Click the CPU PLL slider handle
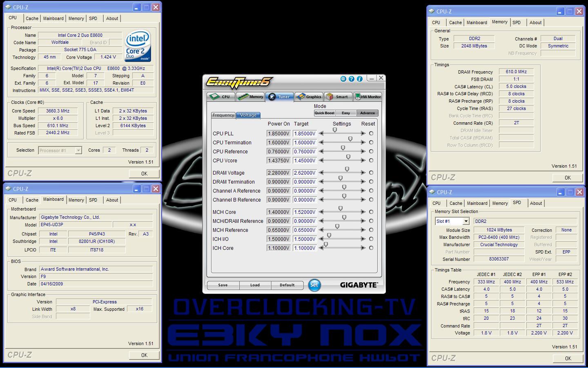The width and height of the screenshot is (588, 368). point(335,130)
